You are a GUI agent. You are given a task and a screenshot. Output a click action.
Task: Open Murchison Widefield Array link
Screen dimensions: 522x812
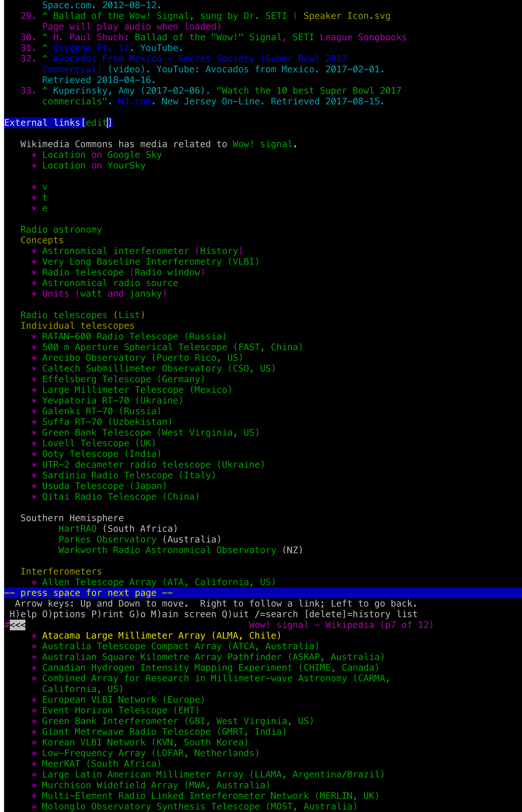tap(156, 785)
